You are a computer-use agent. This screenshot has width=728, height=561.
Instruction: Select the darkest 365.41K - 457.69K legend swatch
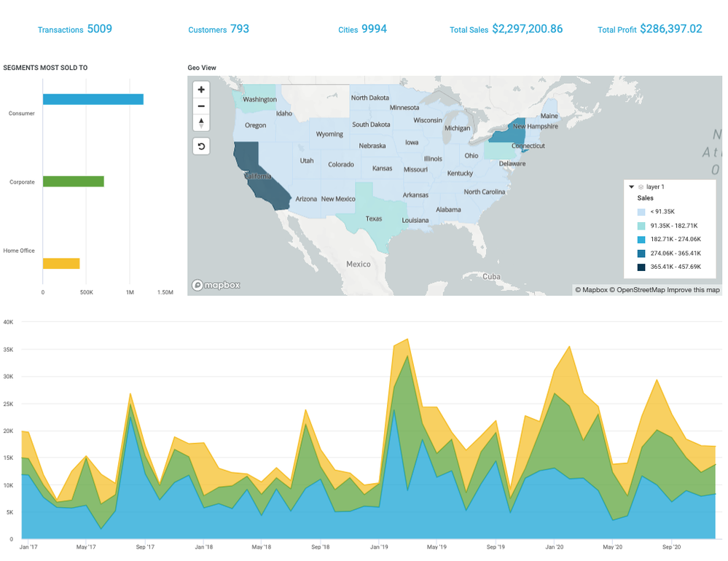pyautogui.click(x=641, y=267)
